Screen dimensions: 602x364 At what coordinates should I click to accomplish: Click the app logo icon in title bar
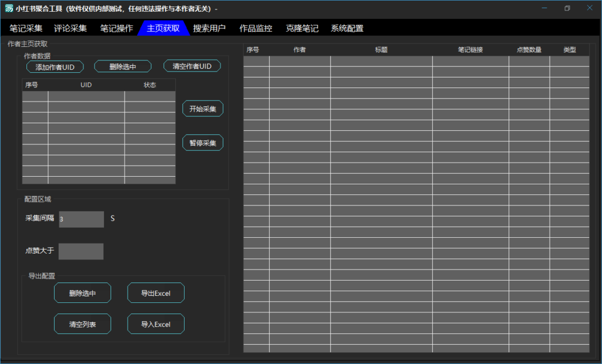9,8
